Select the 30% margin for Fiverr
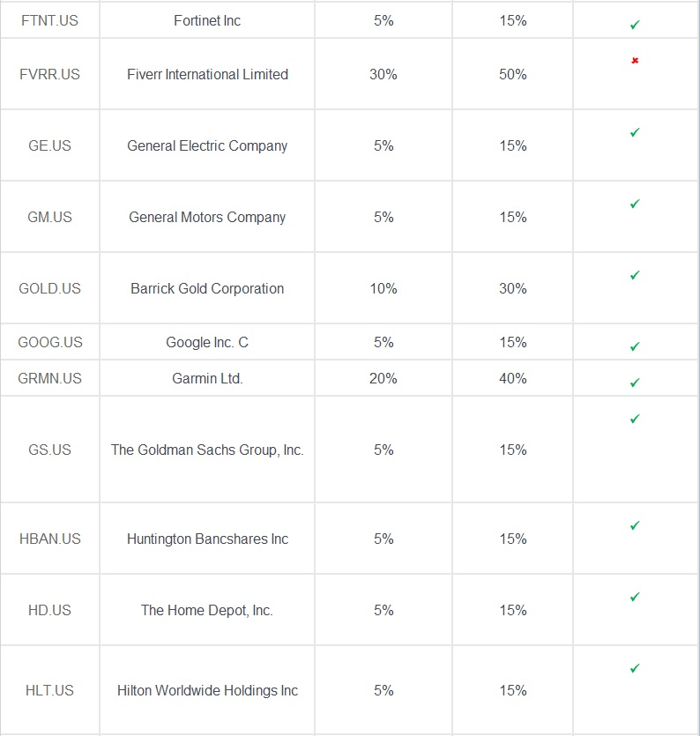Image resolution: width=700 pixels, height=736 pixels. click(x=384, y=74)
